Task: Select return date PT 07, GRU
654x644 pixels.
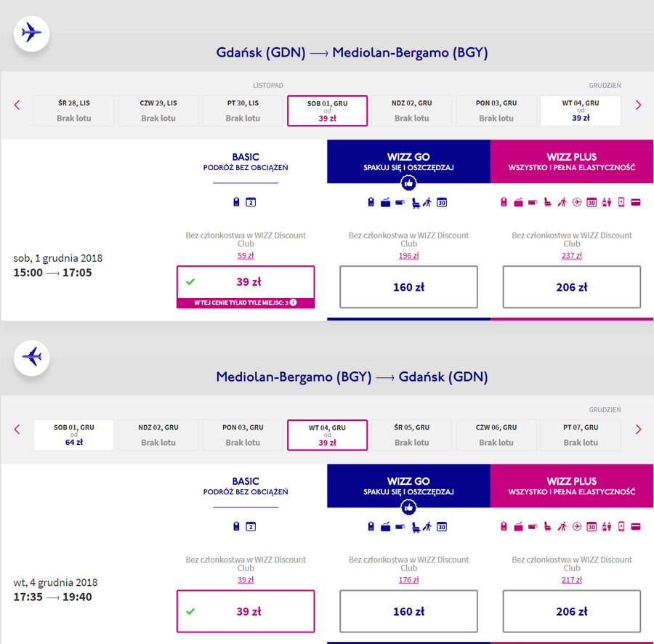Action: coord(581,435)
